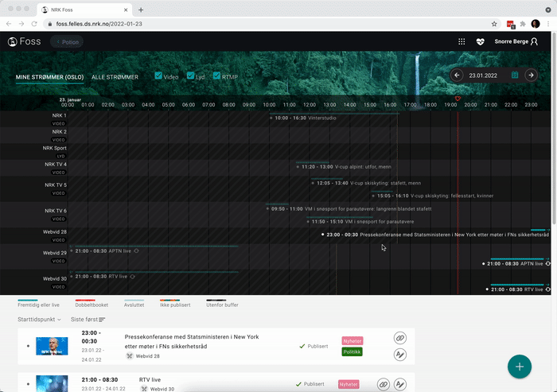Screen dimensions: 557x392
Task: Click the NRK red browser extension icon
Action: pos(511,24)
